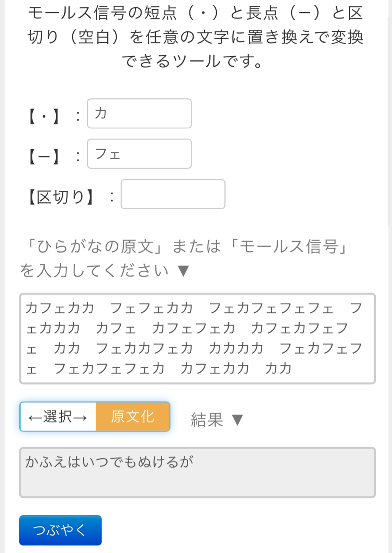This screenshot has width=392, height=553.
Task: Click the ▼ triangle next to 結果
Action: [x=237, y=420]
